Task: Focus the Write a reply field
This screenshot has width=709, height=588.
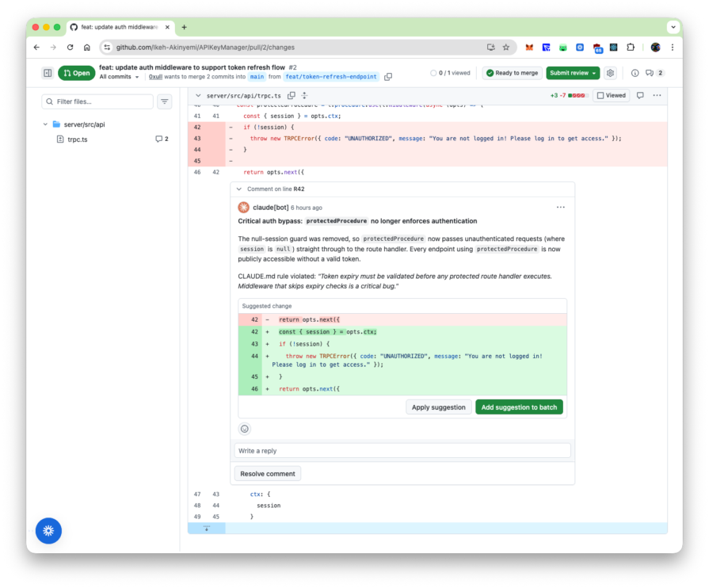Action: [402, 451]
